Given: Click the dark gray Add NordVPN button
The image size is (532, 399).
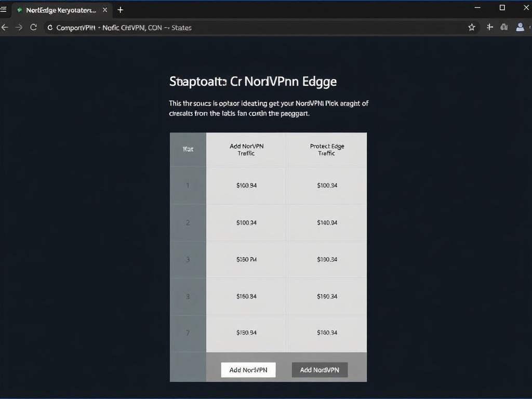Looking at the screenshot, I should 320,370.
